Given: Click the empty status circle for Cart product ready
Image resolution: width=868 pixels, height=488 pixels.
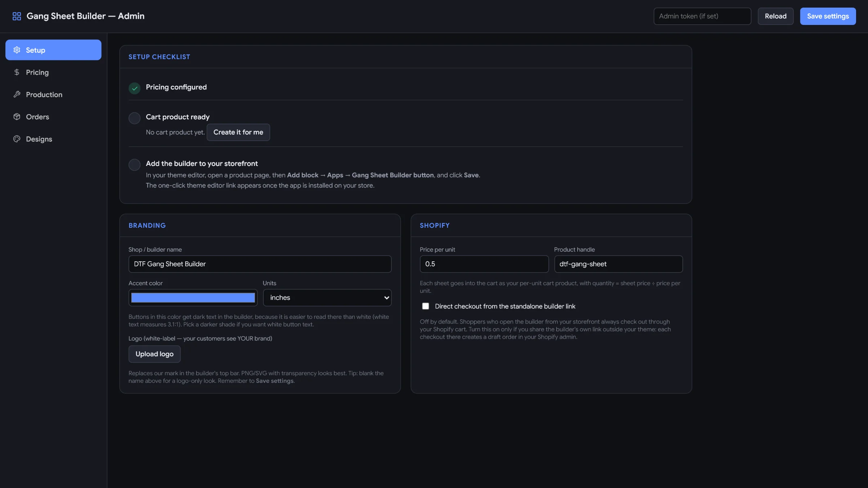Looking at the screenshot, I should click(135, 118).
